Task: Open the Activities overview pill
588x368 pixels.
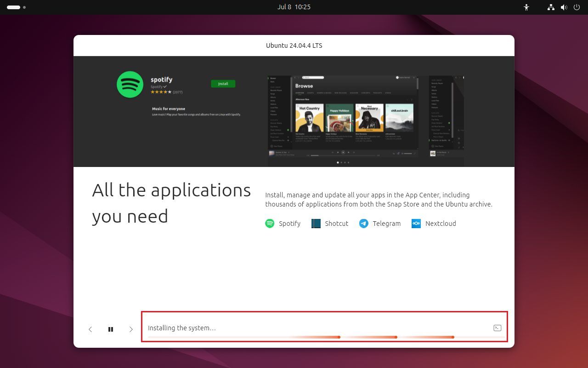Action: click(16, 7)
